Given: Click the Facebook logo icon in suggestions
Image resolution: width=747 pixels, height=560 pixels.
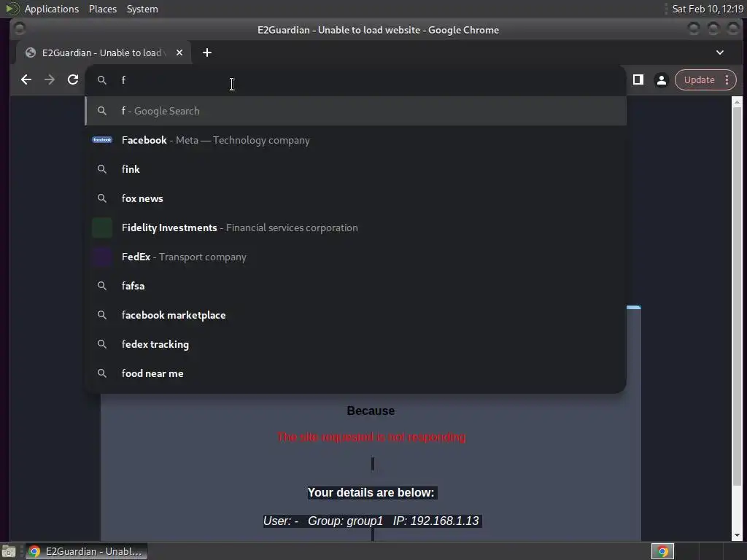Looking at the screenshot, I should 102,140.
